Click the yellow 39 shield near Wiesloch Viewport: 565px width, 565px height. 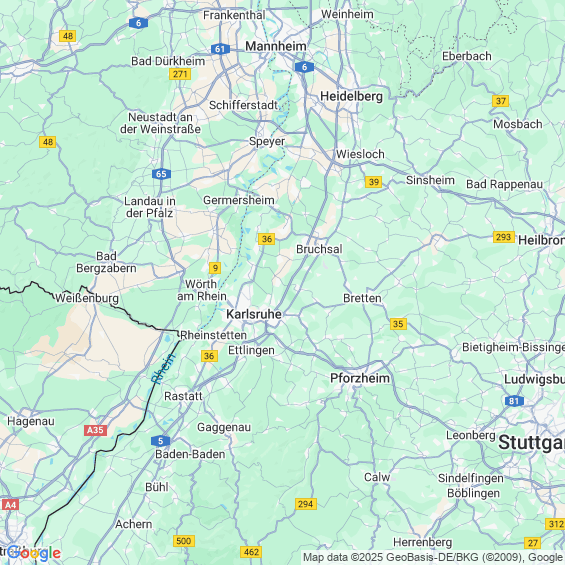[373, 182]
